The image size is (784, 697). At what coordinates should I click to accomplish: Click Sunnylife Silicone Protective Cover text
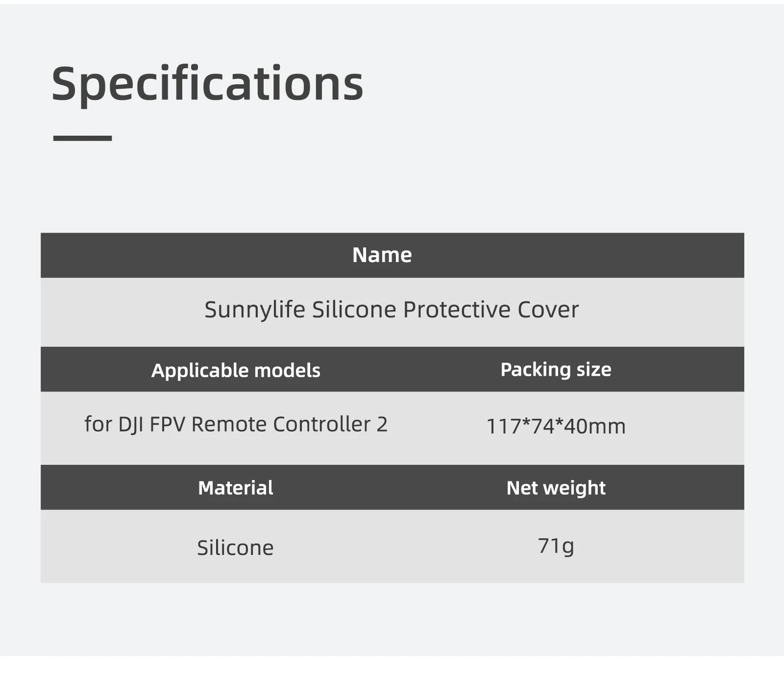(392, 310)
